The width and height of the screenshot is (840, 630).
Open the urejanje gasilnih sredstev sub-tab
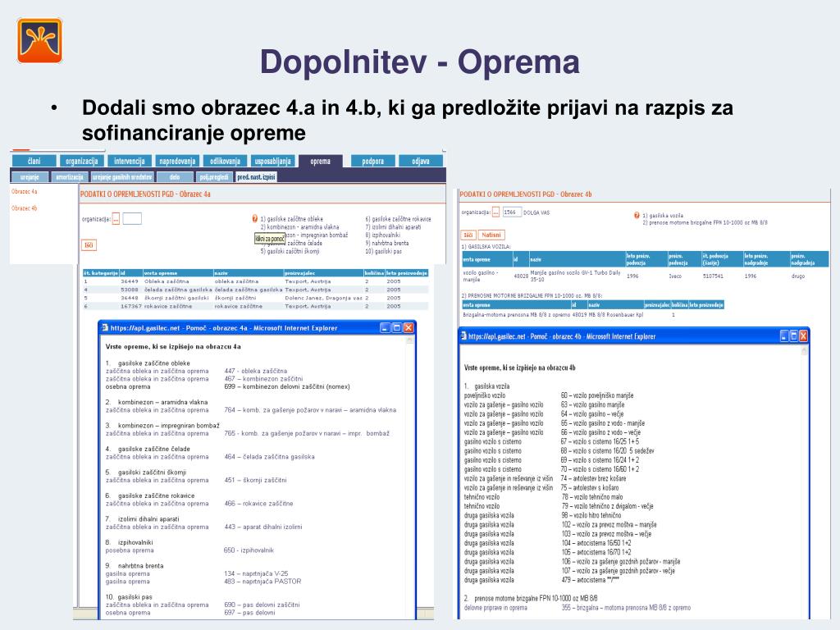(x=122, y=177)
